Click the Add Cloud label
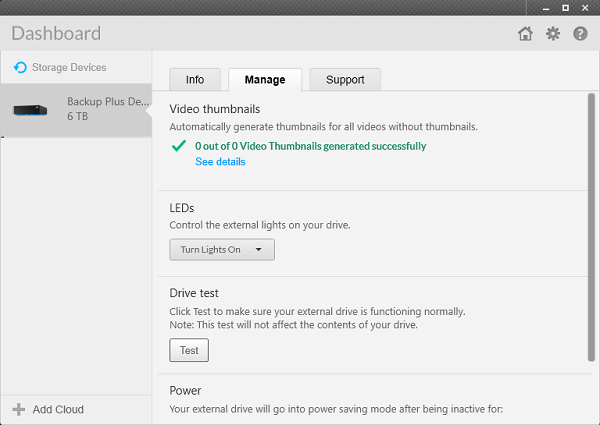Viewport: 600px width, 425px height. pos(58,409)
